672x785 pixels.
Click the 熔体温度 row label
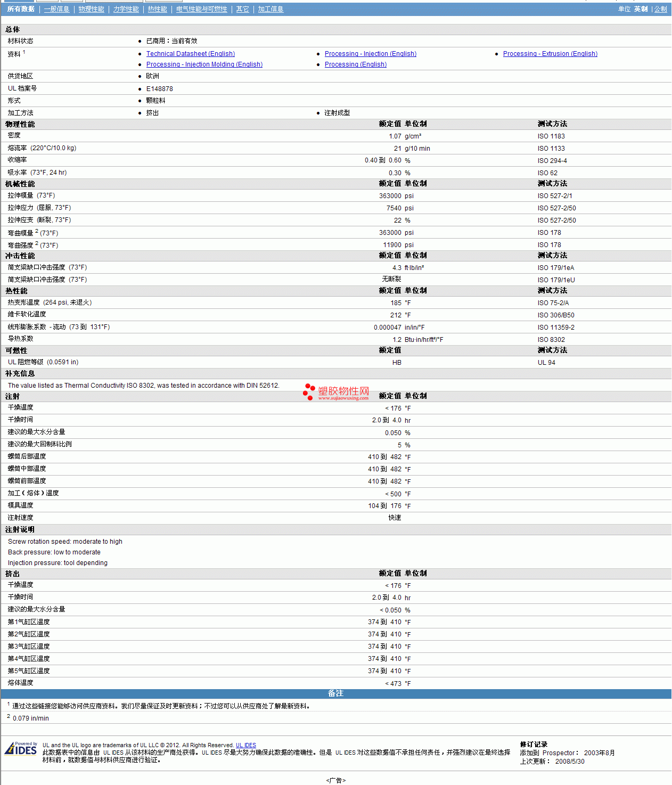(x=21, y=683)
